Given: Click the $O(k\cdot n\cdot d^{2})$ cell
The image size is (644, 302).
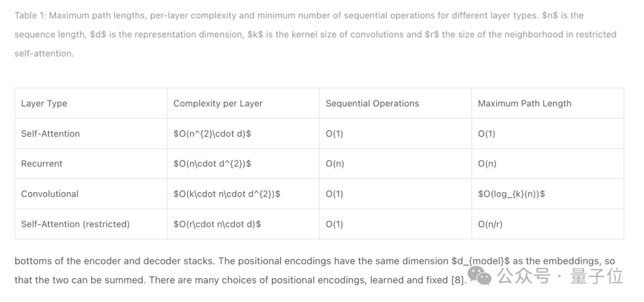Looking at the screenshot, I should pyautogui.click(x=243, y=194).
